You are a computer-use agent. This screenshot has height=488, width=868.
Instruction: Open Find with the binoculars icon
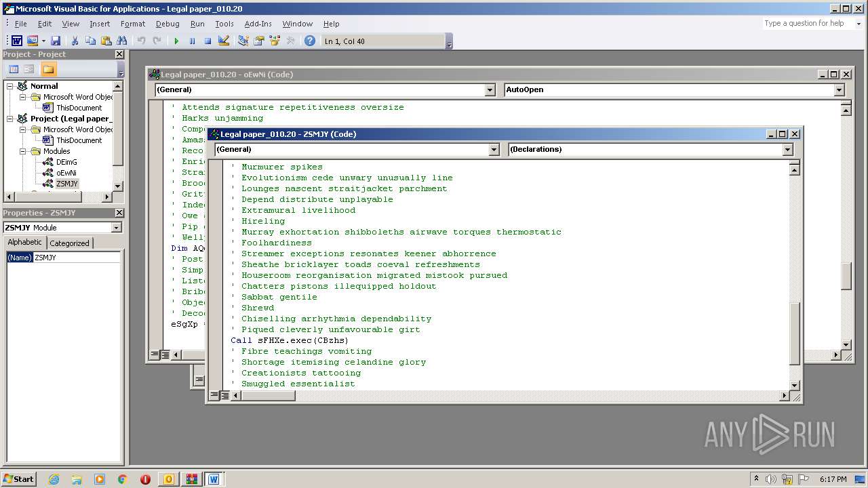(122, 41)
